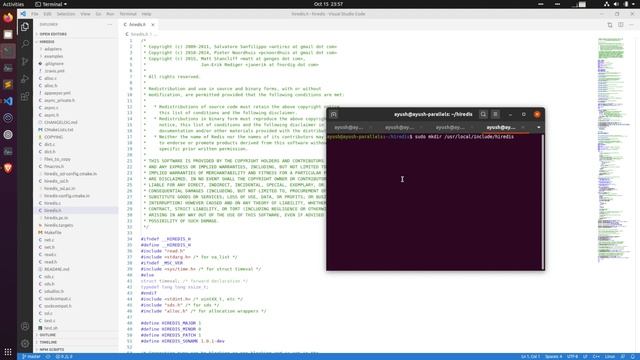Click the UTF-8 encoding in status bar
Image resolution: width=640 pixels, height=360 pixels.
coord(572,357)
